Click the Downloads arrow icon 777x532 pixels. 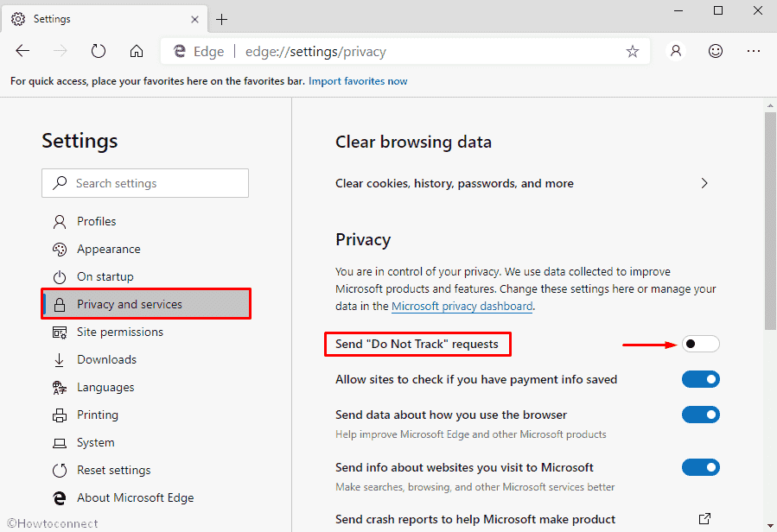(60, 360)
